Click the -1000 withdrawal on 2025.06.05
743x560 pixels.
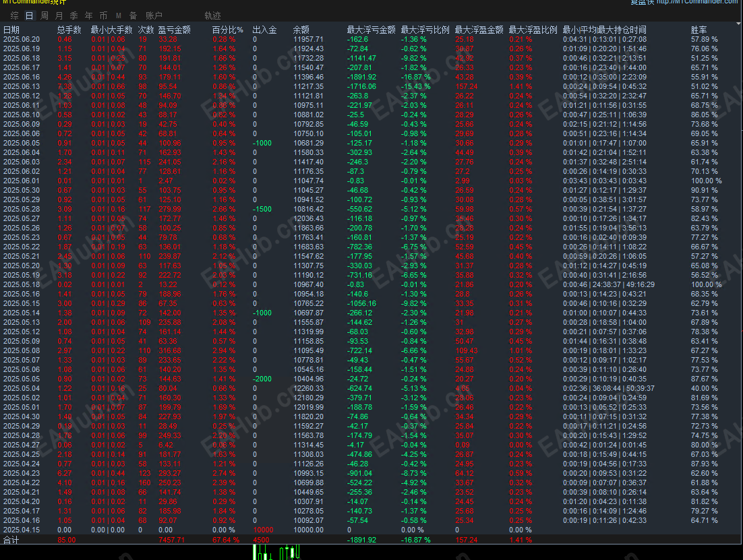coord(262,143)
